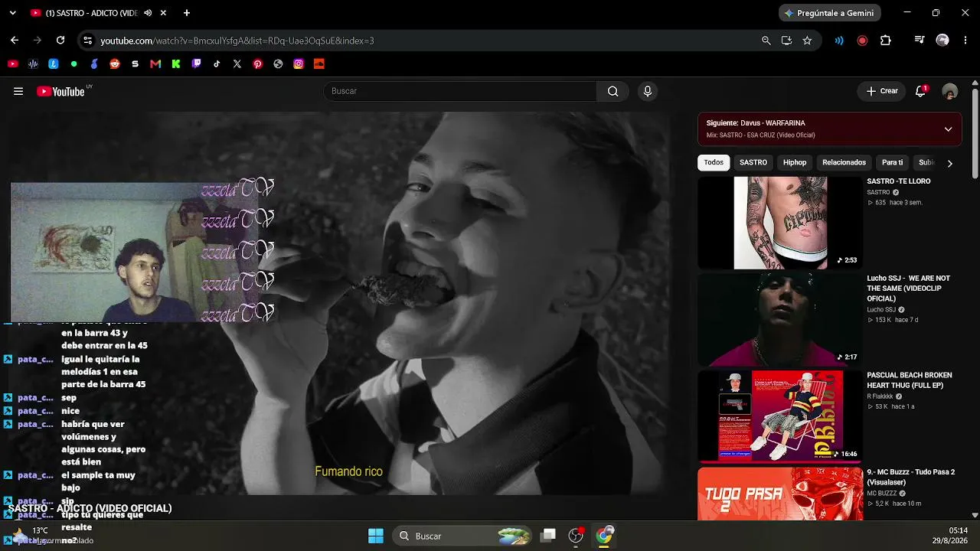980x551 pixels.
Task: Start voice search with microphone icon
Action: 648,91
